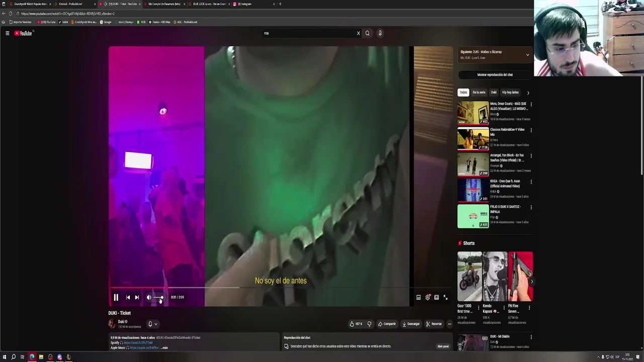The width and height of the screenshot is (644, 362).
Task: Reload the page
Action: (x=10, y=14)
